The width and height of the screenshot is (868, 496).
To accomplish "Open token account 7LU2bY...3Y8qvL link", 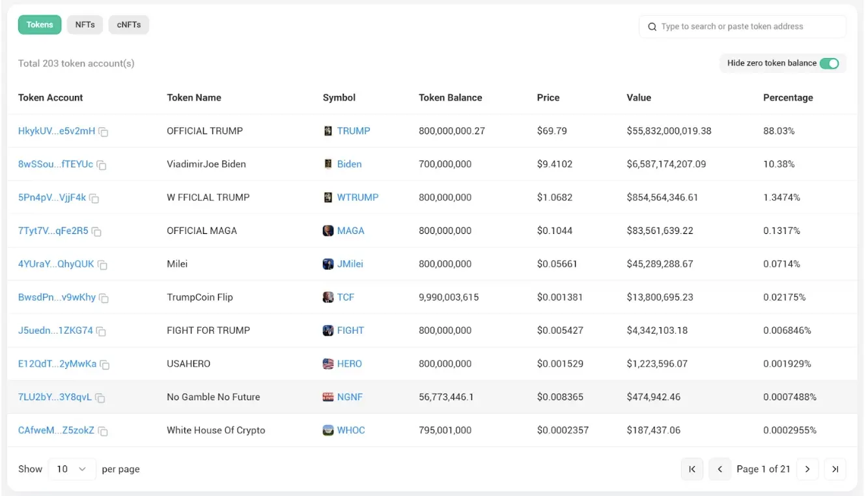I will (x=55, y=397).
